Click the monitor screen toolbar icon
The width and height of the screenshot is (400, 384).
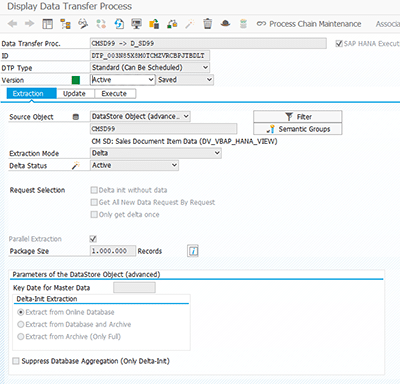click(x=136, y=24)
